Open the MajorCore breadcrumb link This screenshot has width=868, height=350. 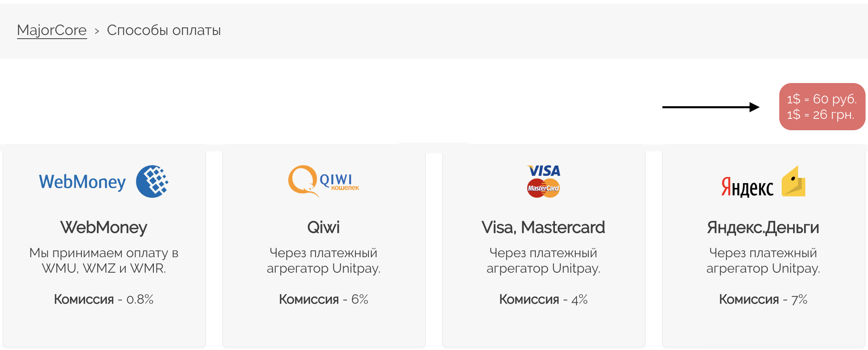(x=52, y=30)
